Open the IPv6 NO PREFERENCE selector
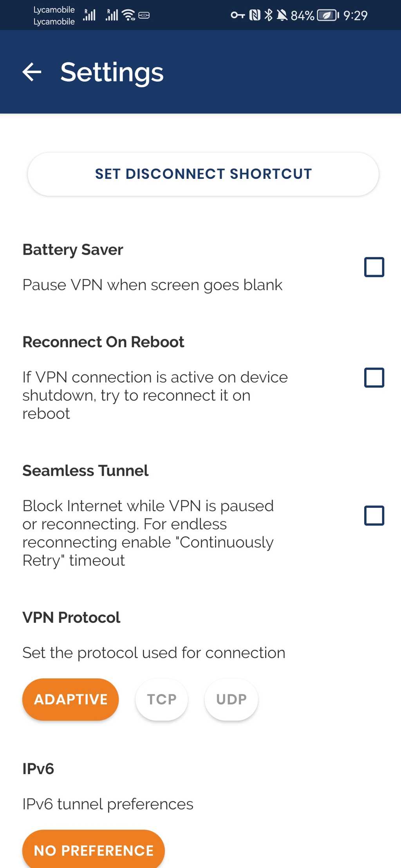The width and height of the screenshot is (401, 868). (x=94, y=850)
